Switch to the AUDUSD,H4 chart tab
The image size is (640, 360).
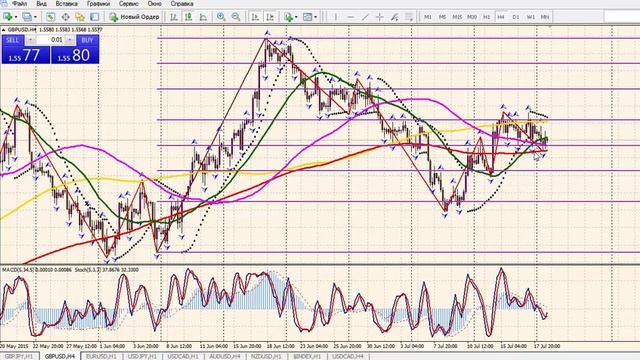224,356
